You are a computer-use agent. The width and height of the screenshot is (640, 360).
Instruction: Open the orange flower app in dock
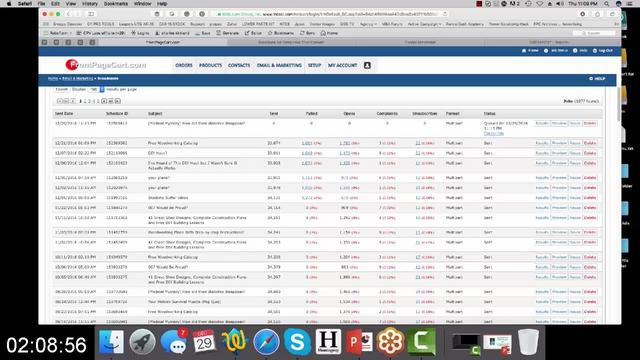(390, 342)
